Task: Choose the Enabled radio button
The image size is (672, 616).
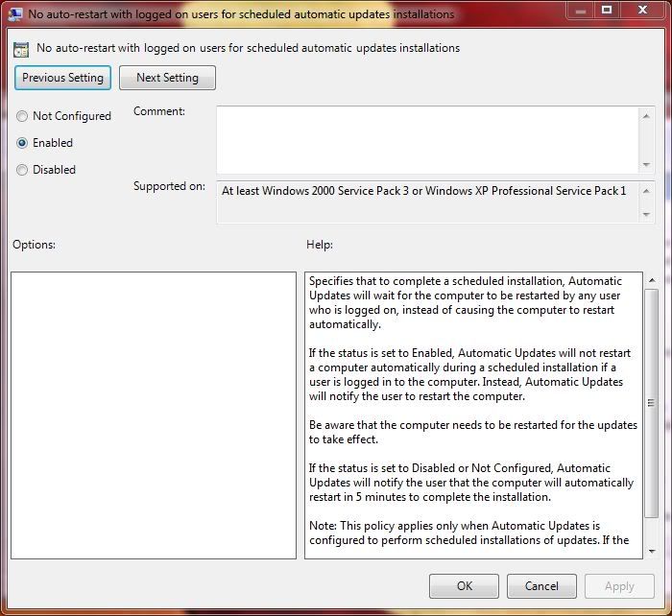Action: (x=22, y=143)
